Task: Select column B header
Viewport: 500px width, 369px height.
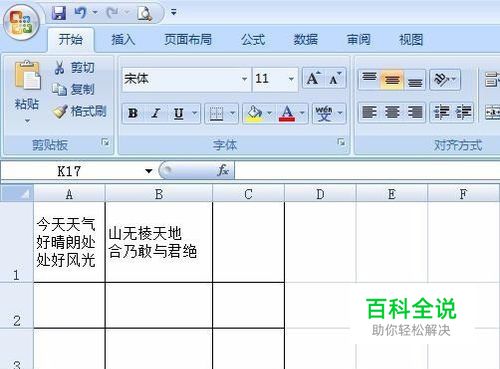Action: (159, 194)
